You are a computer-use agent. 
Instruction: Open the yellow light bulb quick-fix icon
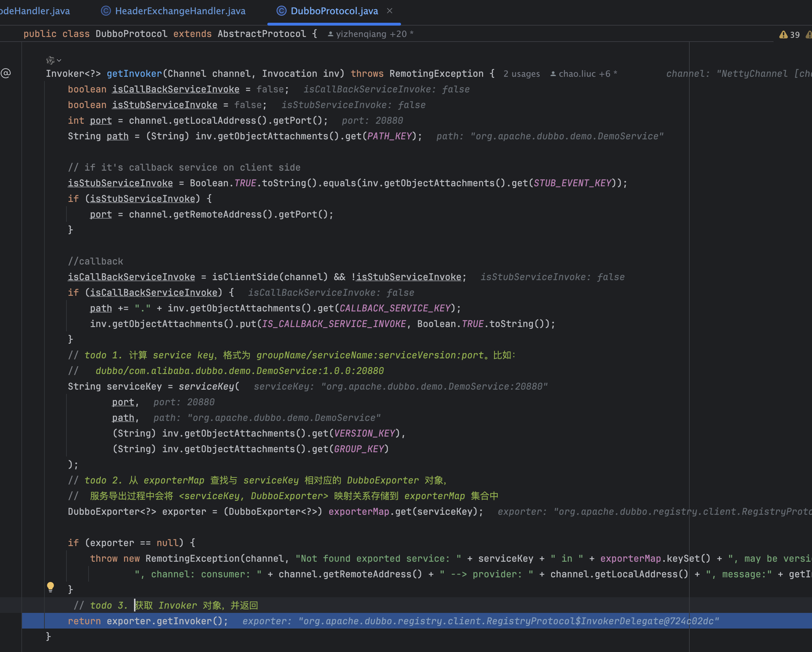[50, 587]
